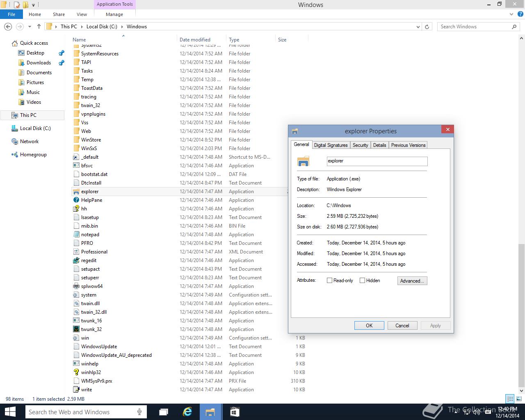Click the Properties icon in quick access toolbar
The image size is (525, 420).
click(x=17, y=5)
